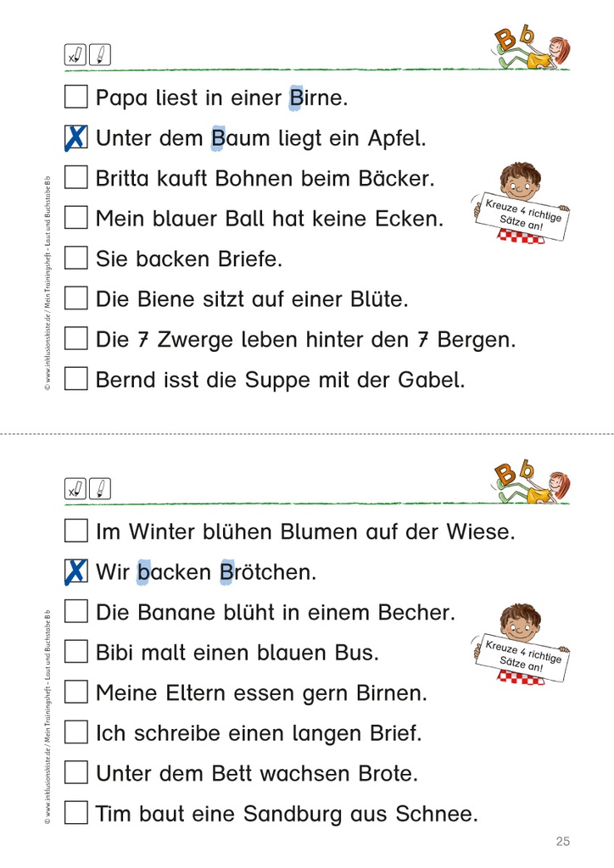
Task: Select the checkbox for 'Ich schreibe einen langen Brief.'
Action: 76,732
